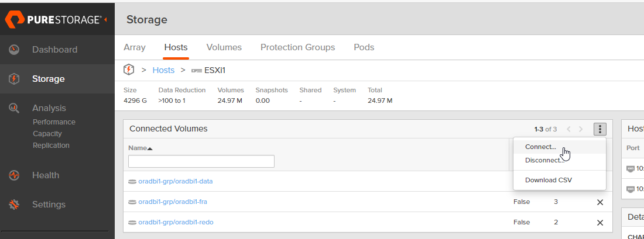Screen dimensions: 644x239
Task: Click the Storage page heading
Action: tap(146, 20)
